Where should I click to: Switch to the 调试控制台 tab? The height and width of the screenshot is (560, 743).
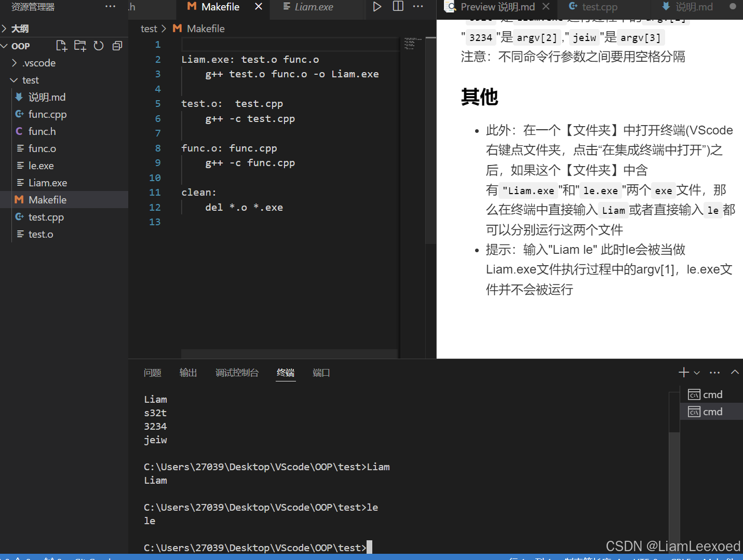click(x=237, y=372)
